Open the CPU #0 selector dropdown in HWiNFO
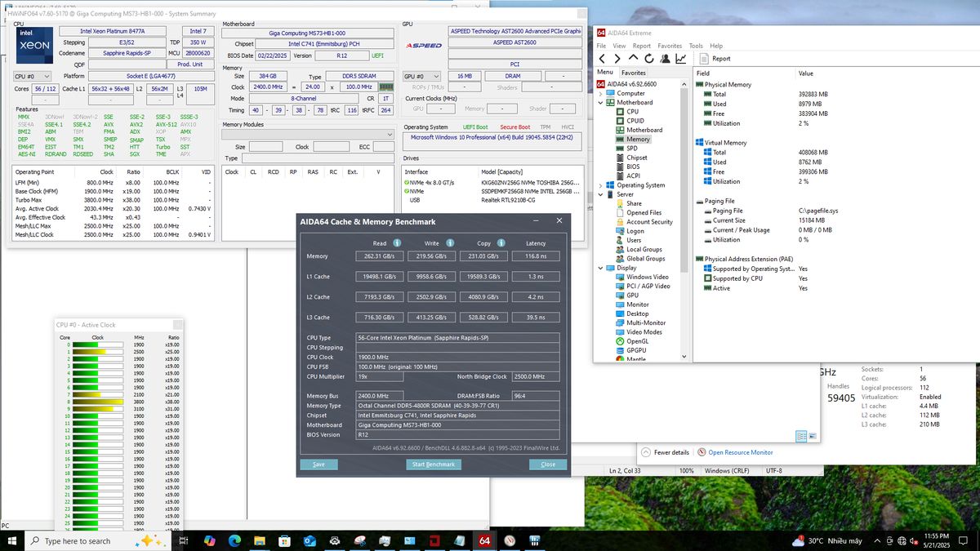The width and height of the screenshot is (980, 551). pos(47,76)
